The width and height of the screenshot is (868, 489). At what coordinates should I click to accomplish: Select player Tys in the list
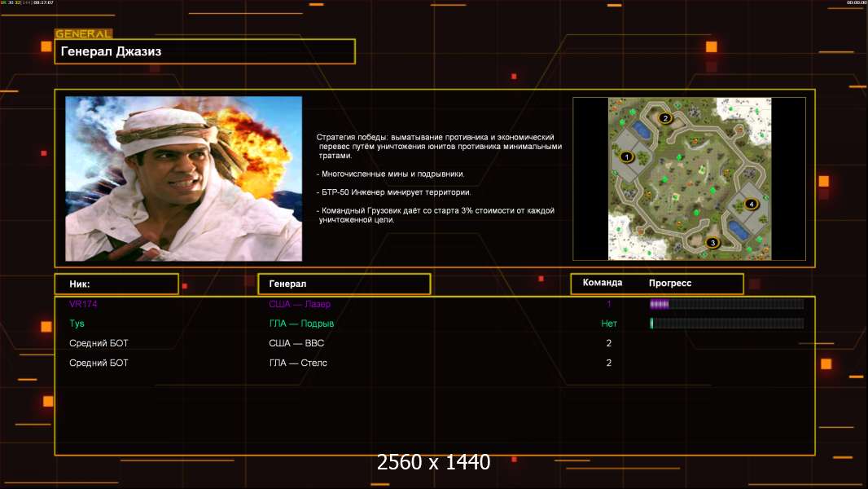[x=77, y=324]
